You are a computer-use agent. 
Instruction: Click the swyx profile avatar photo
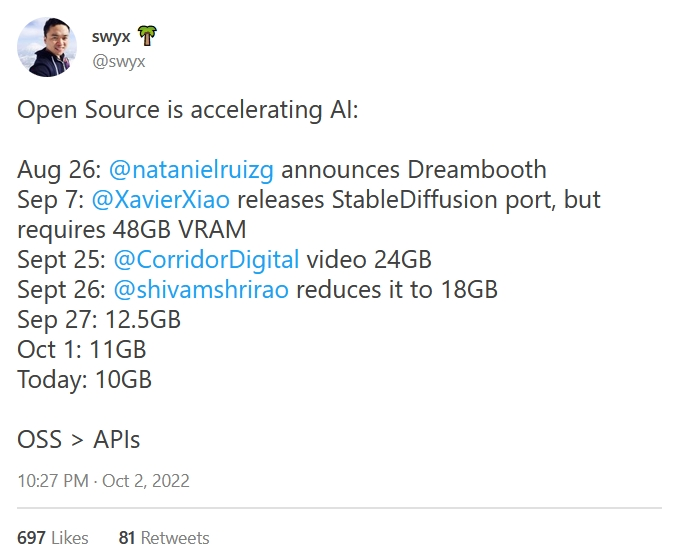pyautogui.click(x=47, y=47)
